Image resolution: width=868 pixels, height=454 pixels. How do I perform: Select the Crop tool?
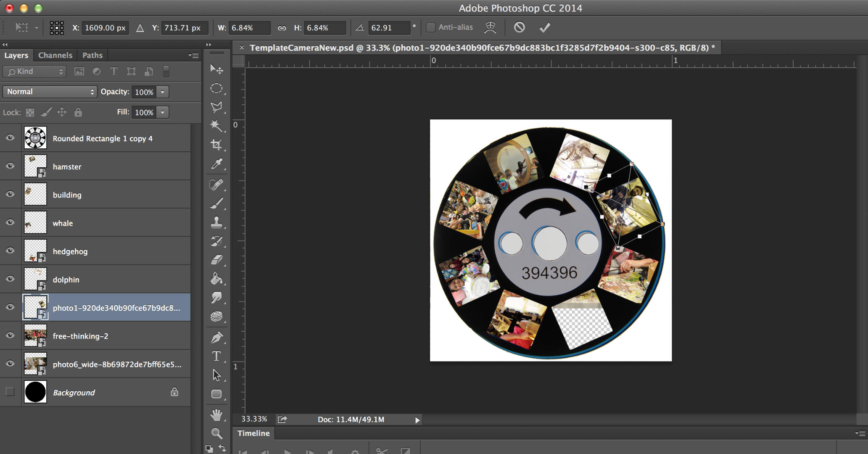(x=216, y=145)
